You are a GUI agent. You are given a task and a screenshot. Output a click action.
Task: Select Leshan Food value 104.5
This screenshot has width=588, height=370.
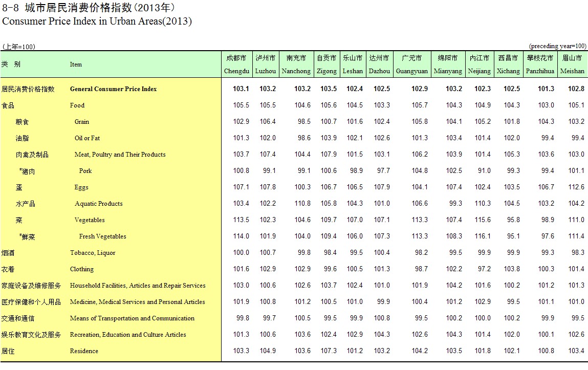(x=354, y=105)
